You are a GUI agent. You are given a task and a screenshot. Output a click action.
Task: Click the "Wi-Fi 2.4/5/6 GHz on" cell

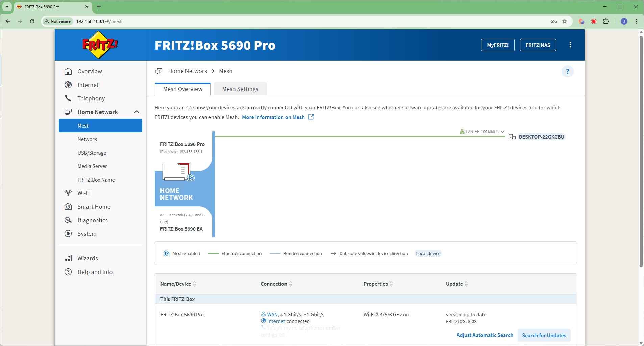coord(386,315)
